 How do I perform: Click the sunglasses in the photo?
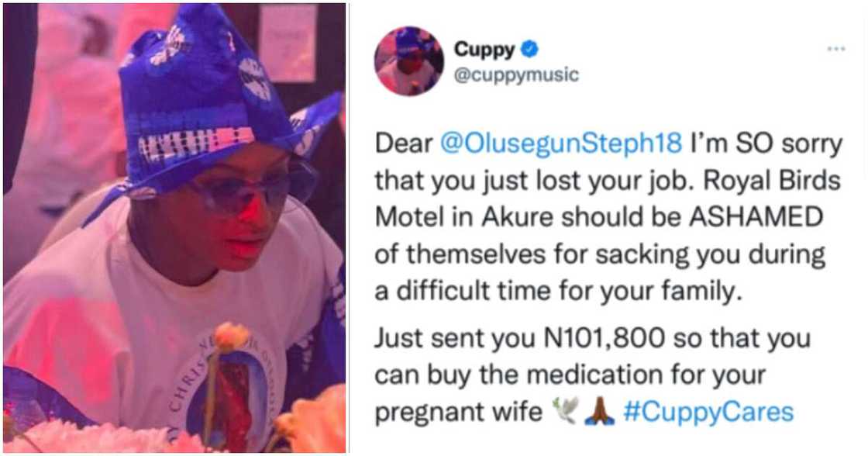click(257, 187)
